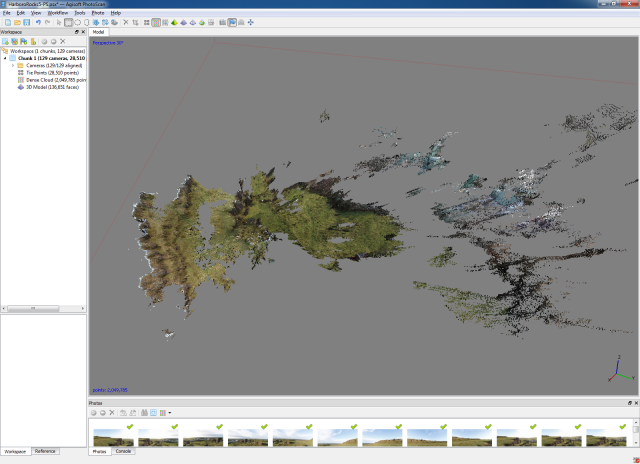Viewport: 640px width, 464px height.
Task: Click the Workspace tab at bottom left
Action: (x=15, y=452)
